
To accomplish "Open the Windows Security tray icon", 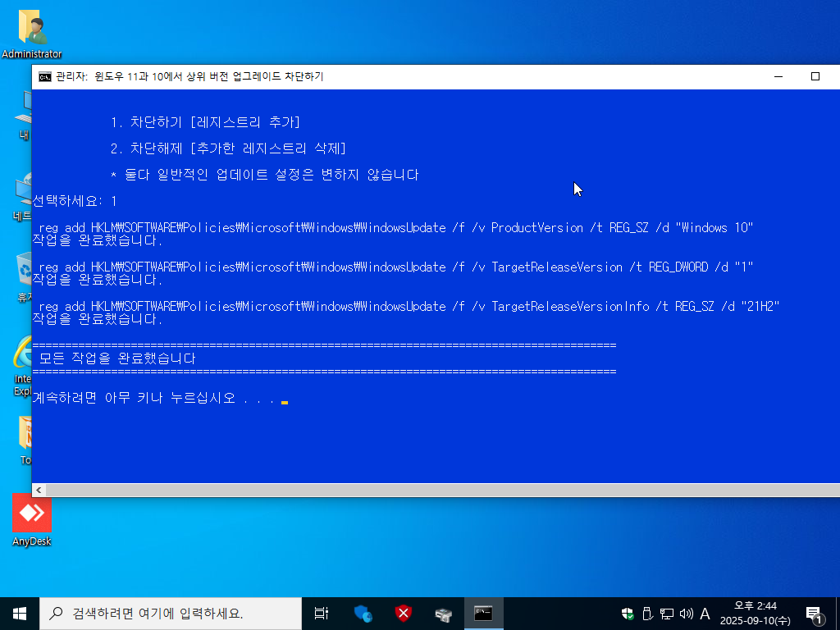I will [x=628, y=614].
